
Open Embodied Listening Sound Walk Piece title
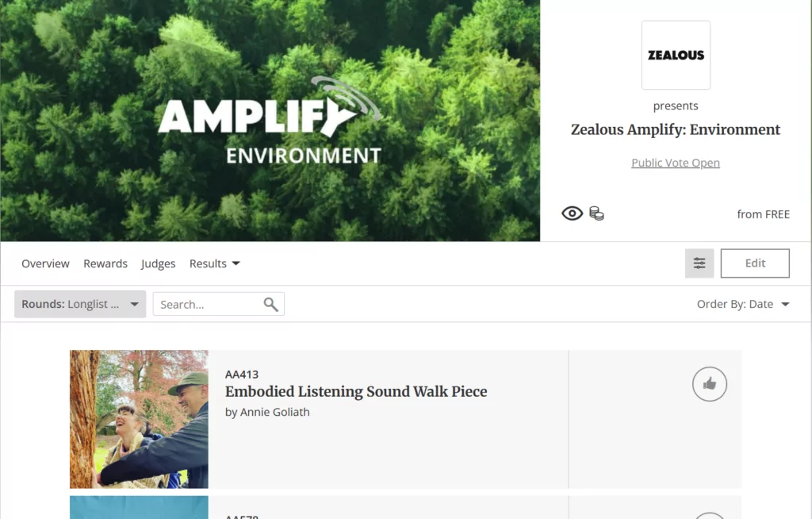[356, 391]
